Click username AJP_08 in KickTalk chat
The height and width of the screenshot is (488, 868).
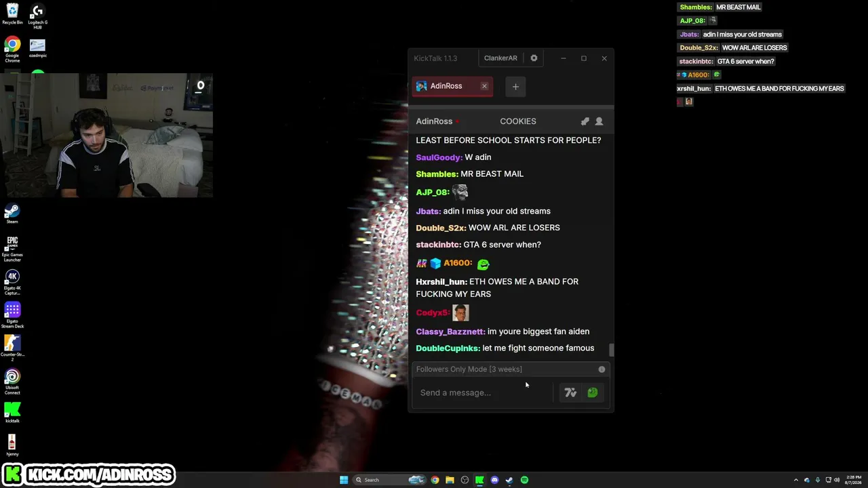[433, 192]
